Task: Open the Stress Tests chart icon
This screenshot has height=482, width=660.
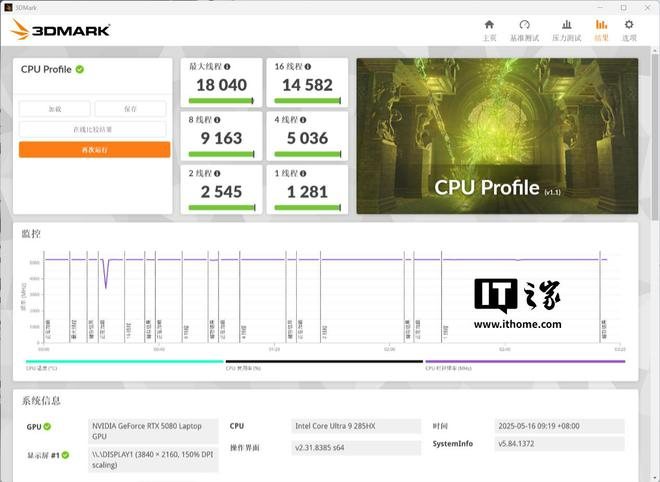Action: [567, 25]
